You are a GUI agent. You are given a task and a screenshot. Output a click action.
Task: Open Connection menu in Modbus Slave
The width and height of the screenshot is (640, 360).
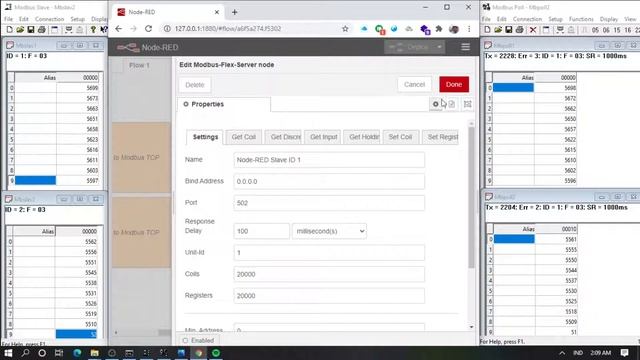tap(49, 19)
